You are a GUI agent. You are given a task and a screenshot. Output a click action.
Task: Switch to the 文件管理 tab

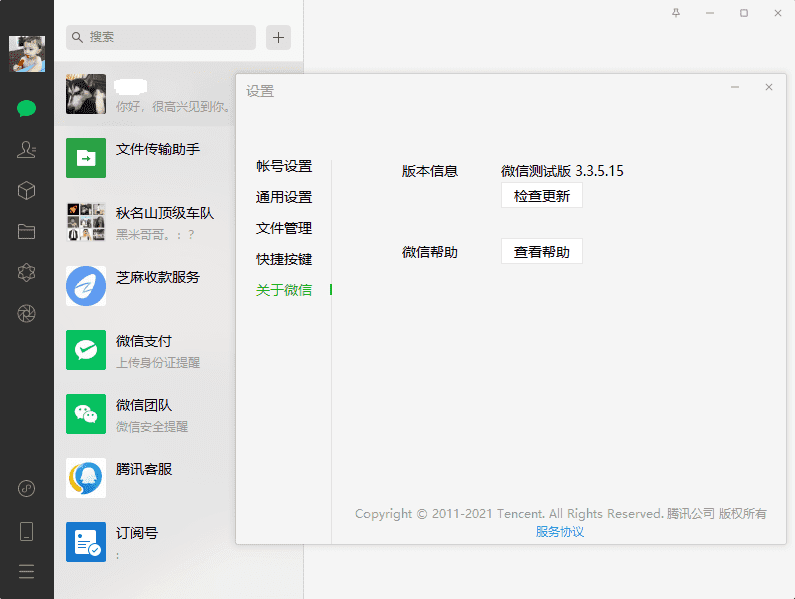point(284,228)
